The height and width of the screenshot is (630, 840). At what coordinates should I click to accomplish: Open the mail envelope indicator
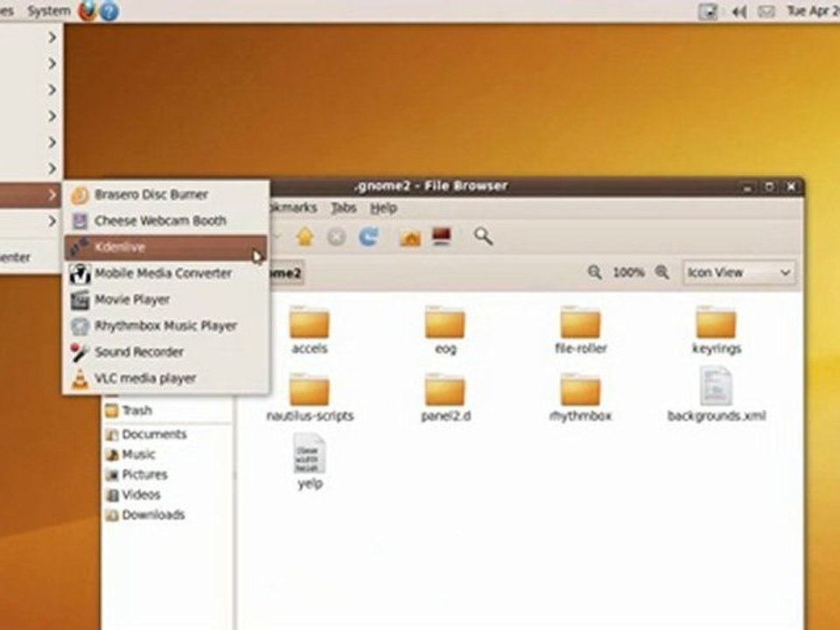(766, 11)
